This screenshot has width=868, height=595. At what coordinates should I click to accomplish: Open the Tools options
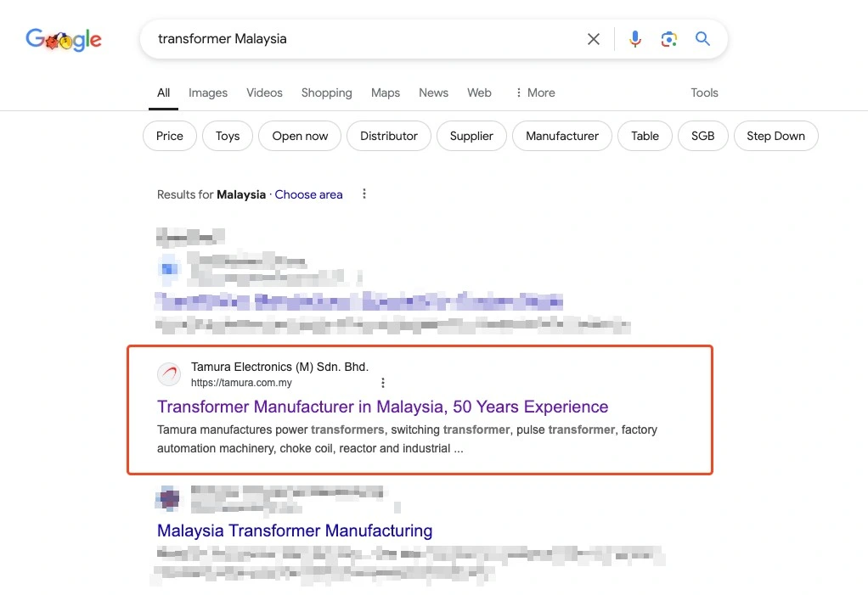[x=704, y=93]
